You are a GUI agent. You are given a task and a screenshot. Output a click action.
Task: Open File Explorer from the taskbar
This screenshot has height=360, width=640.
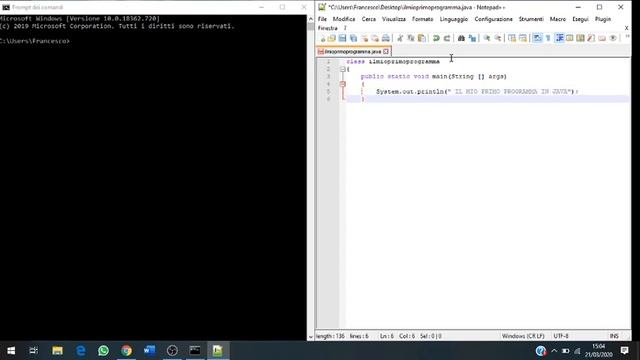[x=57, y=351]
